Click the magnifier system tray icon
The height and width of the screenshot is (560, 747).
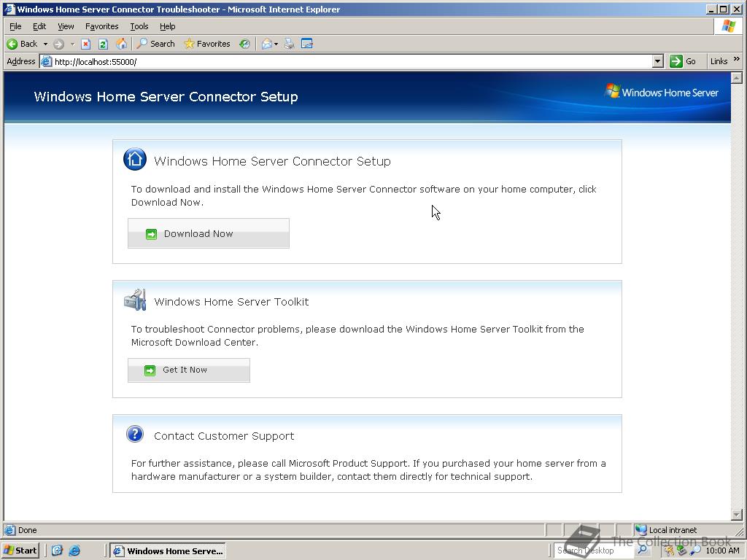point(695,551)
